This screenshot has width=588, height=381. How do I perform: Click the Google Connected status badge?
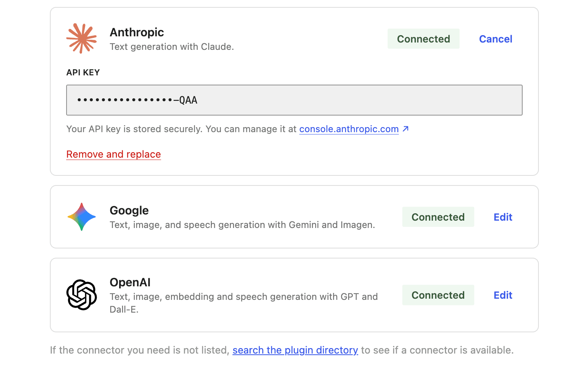[x=438, y=217]
